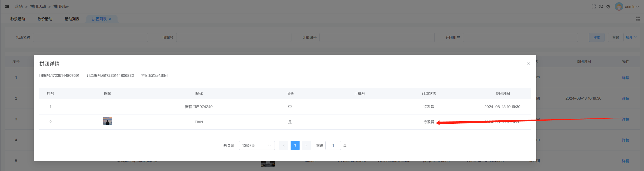Click 订单编号:G17235144806832 text
This screenshot has height=171, width=644.
[x=110, y=75]
